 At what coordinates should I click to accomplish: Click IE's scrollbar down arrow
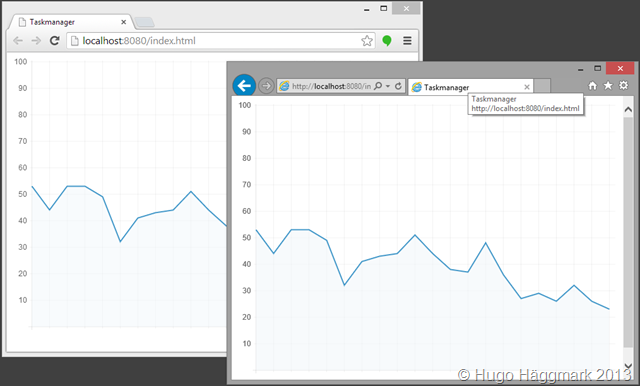tap(628, 366)
